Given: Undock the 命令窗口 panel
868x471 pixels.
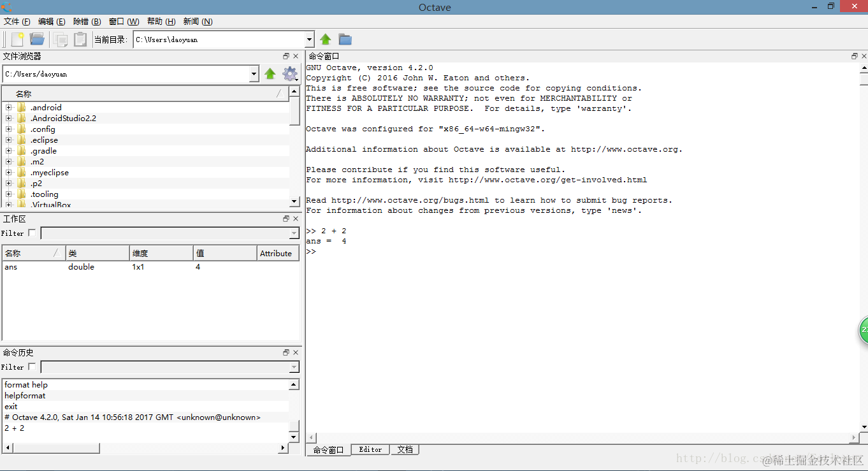Looking at the screenshot, I should pos(855,56).
